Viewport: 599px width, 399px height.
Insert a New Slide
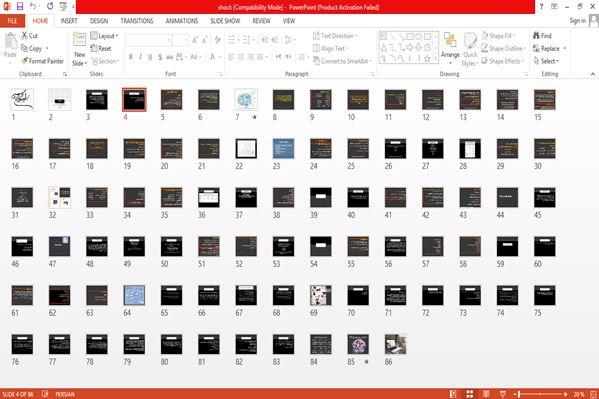(79, 49)
